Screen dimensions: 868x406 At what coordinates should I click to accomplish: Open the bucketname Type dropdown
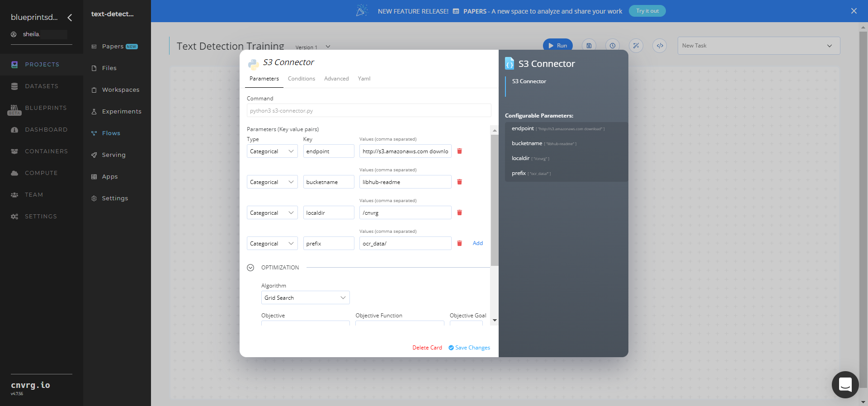[x=272, y=182]
